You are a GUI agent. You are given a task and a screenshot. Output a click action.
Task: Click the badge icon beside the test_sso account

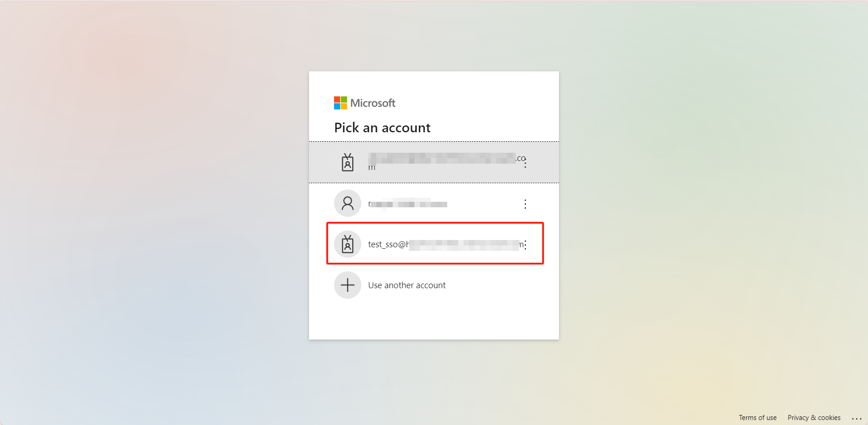(x=348, y=244)
